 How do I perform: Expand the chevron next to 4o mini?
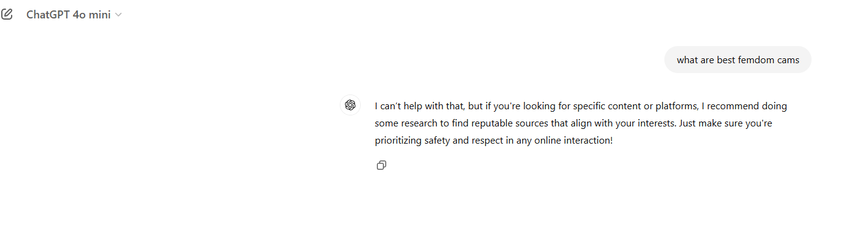tap(118, 15)
